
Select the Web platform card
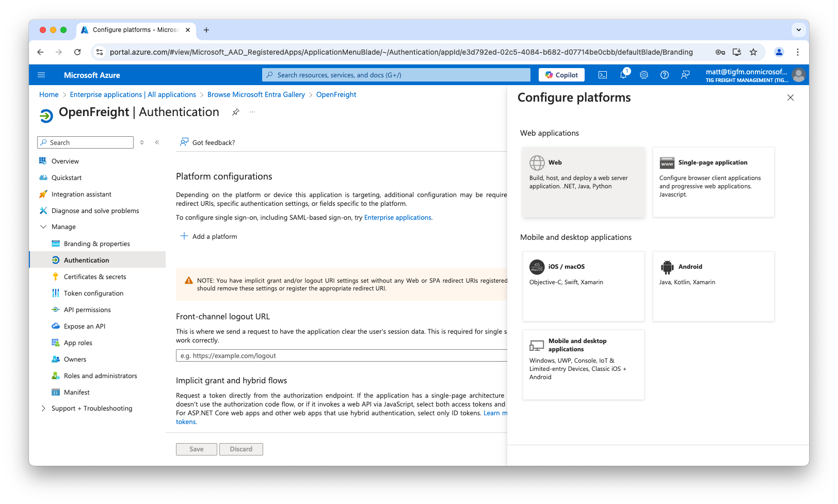pyautogui.click(x=584, y=182)
